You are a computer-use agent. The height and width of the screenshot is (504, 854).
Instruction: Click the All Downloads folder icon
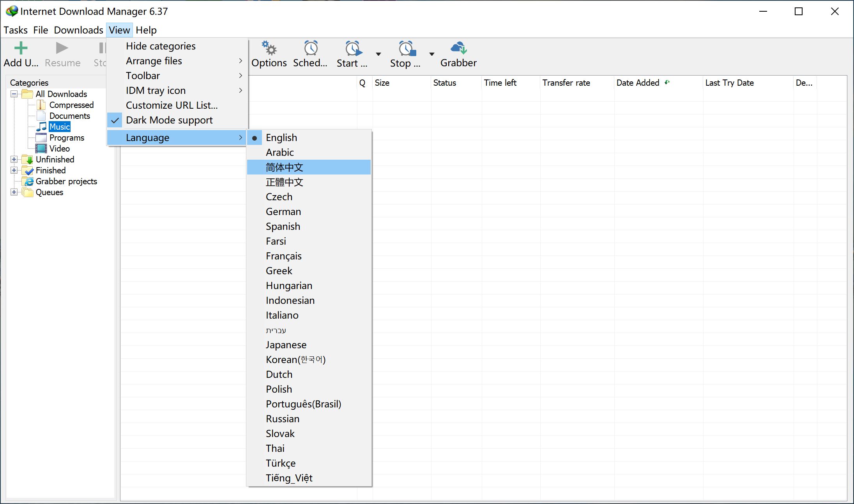(x=27, y=94)
